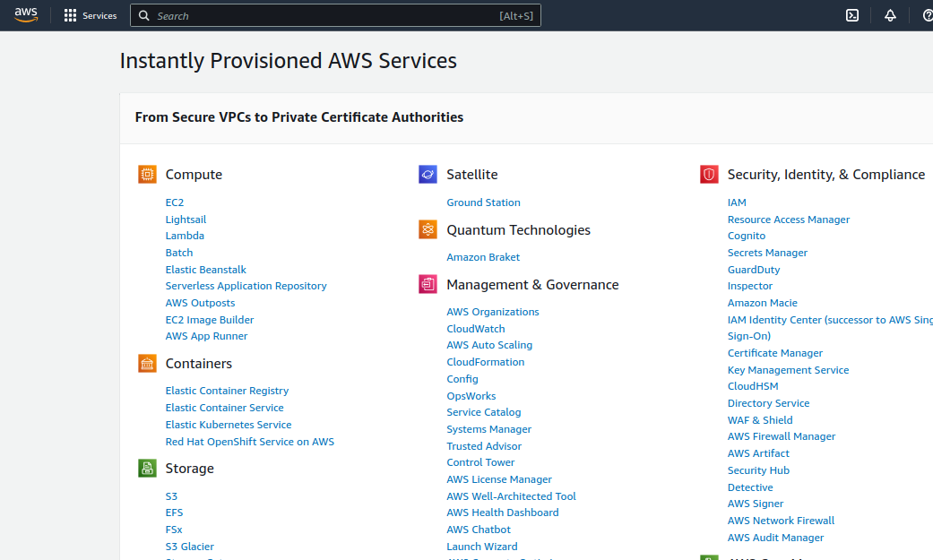Screen dimensions: 933x560
Task: Open the IAM service
Action: coord(737,202)
